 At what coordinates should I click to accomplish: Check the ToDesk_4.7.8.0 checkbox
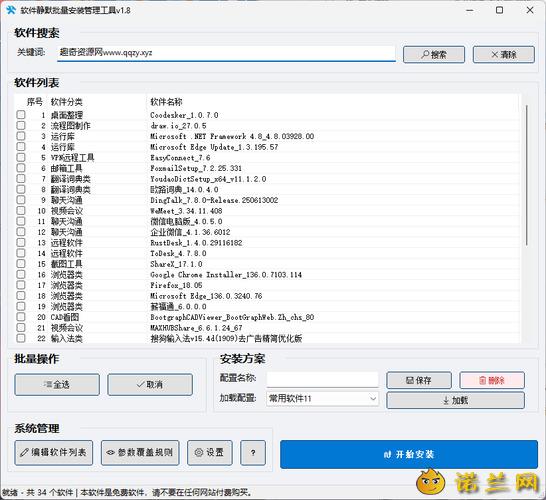pos(21,253)
